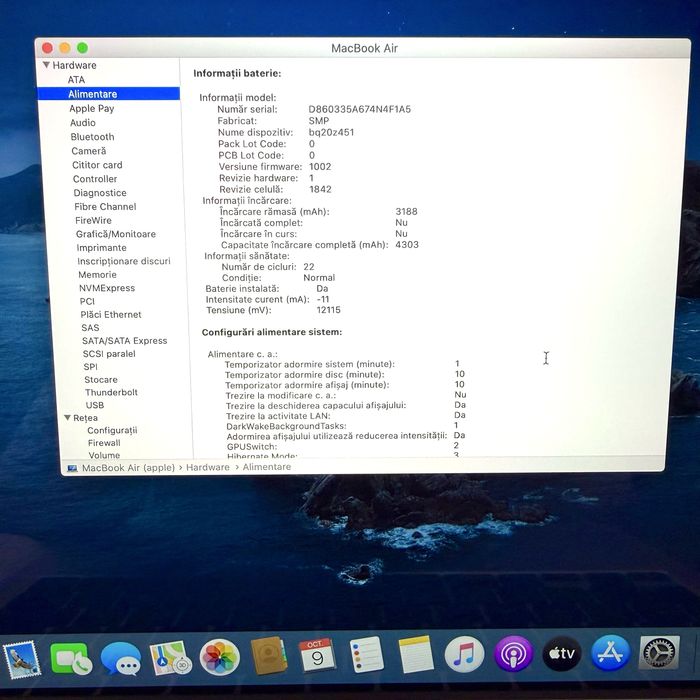Click the computer icon in the path bar
700x700 pixels.
point(72,468)
